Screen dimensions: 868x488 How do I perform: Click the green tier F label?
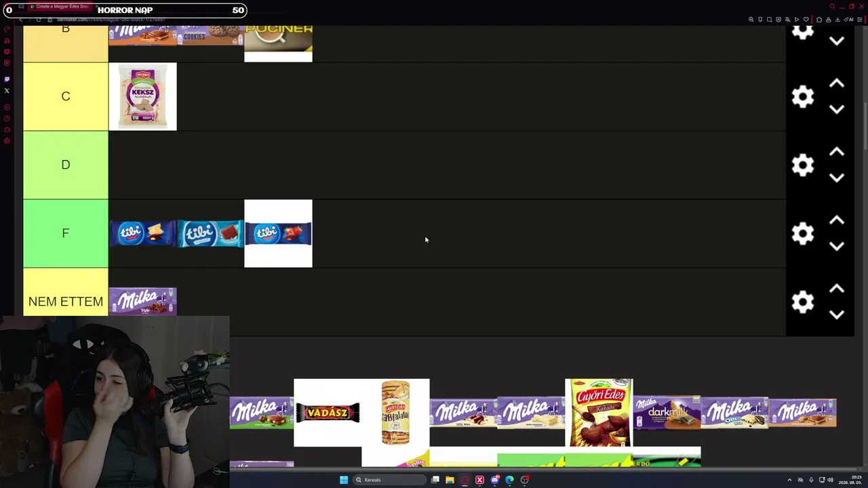66,233
